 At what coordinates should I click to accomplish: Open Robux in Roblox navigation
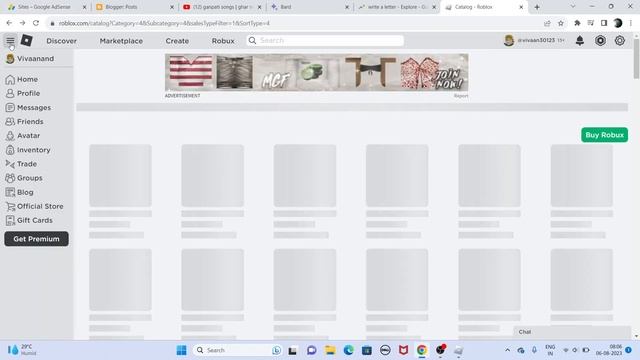pyautogui.click(x=223, y=41)
